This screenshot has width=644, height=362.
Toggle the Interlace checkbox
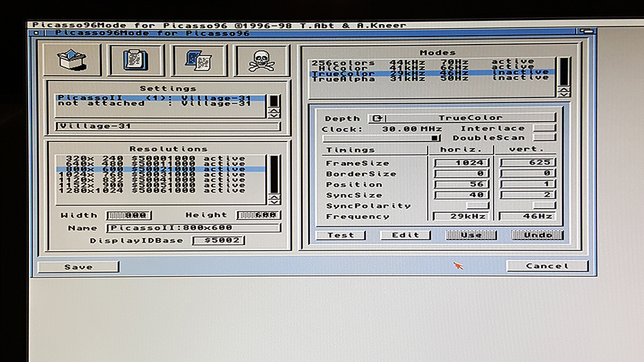544,128
